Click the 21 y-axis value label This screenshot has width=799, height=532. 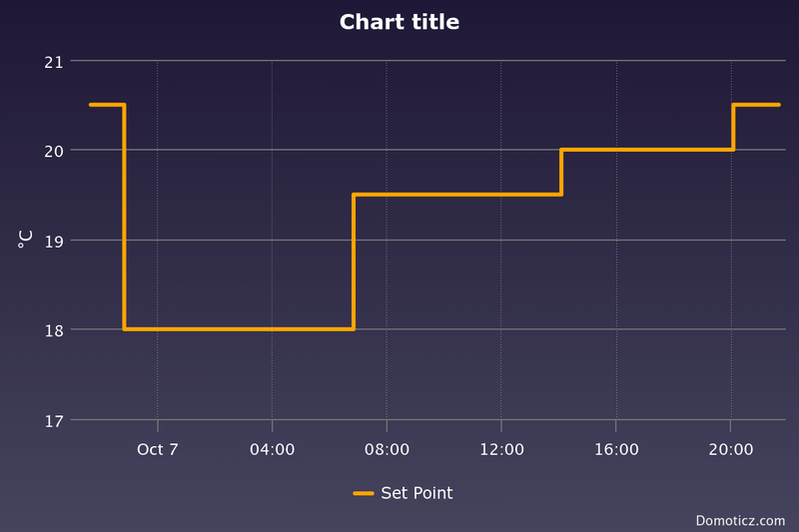[x=53, y=62]
